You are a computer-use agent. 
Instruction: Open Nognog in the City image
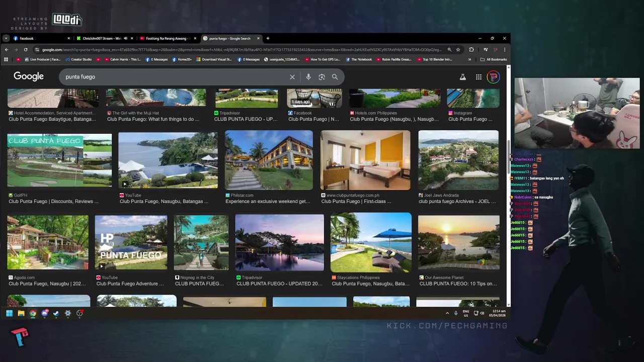tap(201, 242)
